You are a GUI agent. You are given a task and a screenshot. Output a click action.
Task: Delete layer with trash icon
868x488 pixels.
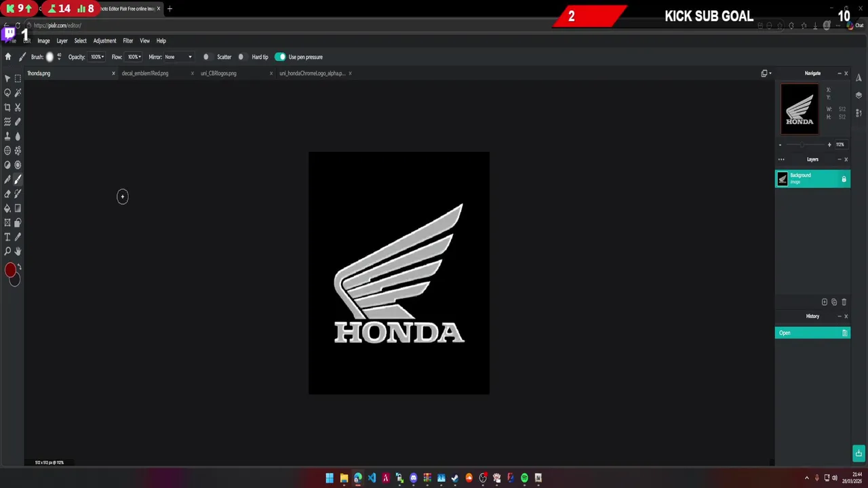844,302
